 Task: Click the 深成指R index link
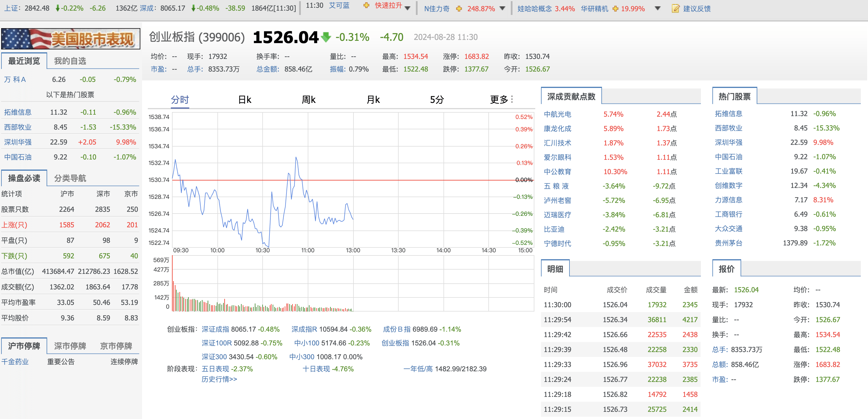(x=304, y=329)
